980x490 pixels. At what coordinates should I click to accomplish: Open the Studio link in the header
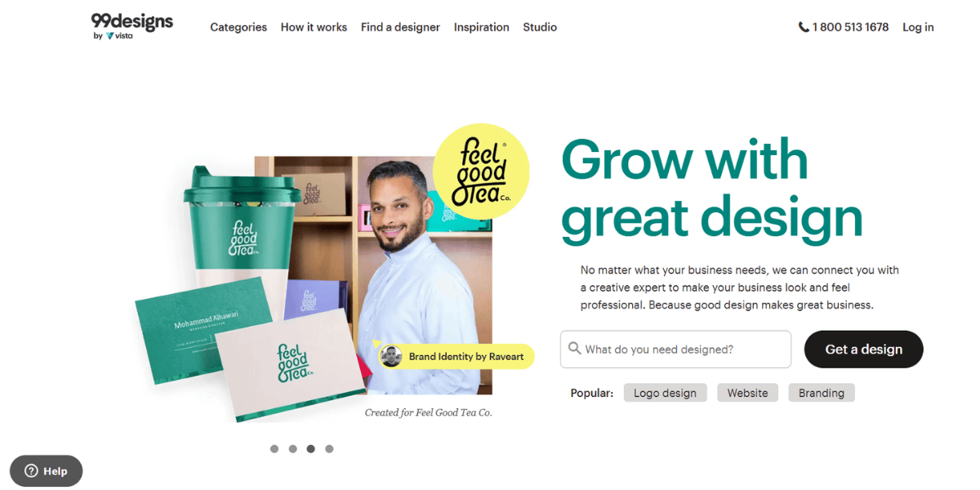(540, 27)
